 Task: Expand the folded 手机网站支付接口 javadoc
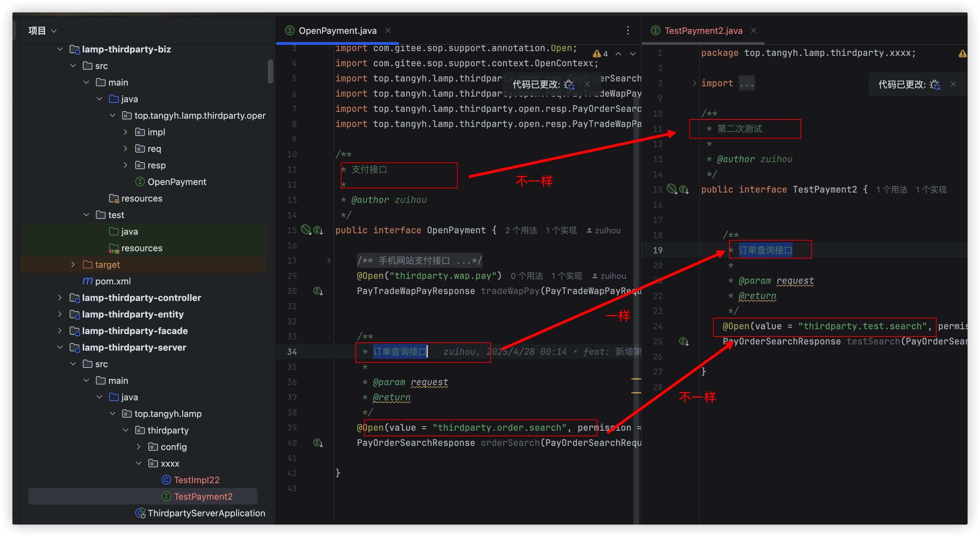click(329, 261)
